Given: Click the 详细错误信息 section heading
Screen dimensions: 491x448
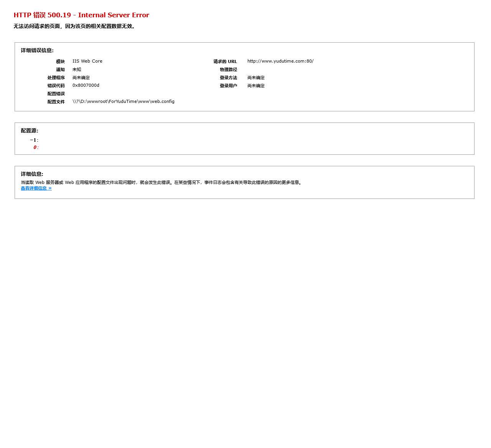Looking at the screenshot, I should pyautogui.click(x=37, y=50).
